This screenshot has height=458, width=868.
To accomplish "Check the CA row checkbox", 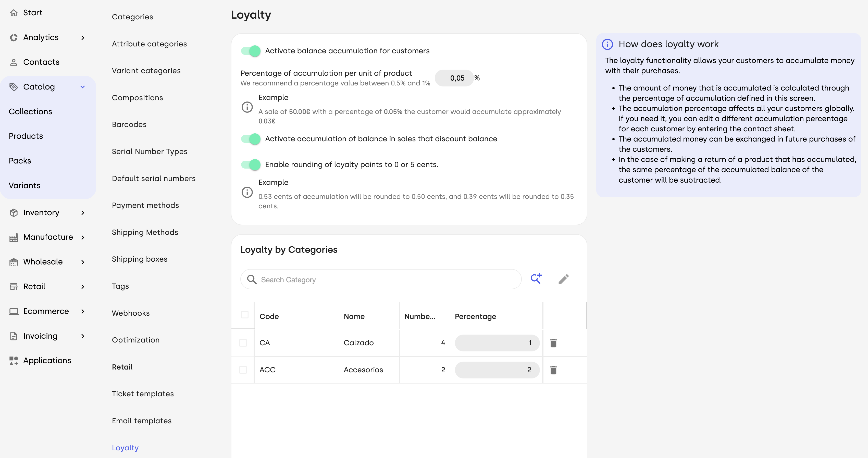I will 243,343.
